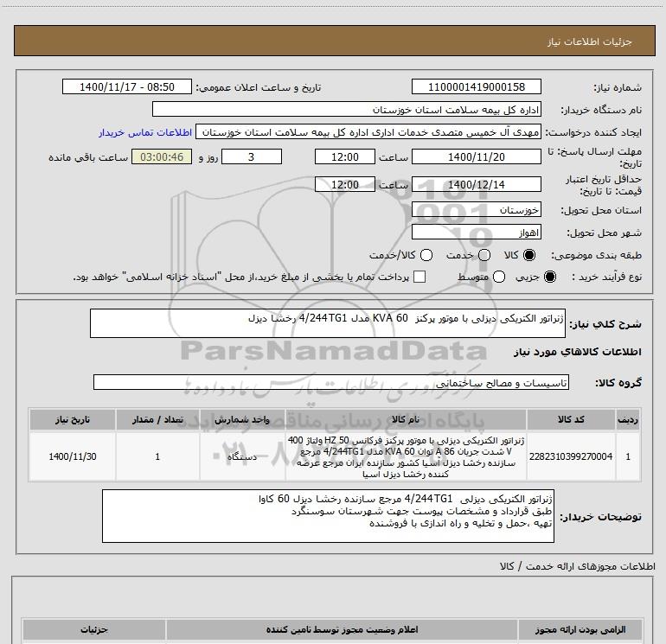
Task: Click the کد کالا column header
Action: pyautogui.click(x=571, y=419)
